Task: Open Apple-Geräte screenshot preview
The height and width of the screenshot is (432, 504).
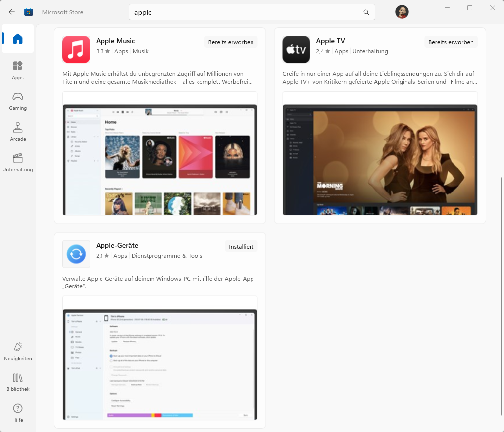Action: (160, 358)
